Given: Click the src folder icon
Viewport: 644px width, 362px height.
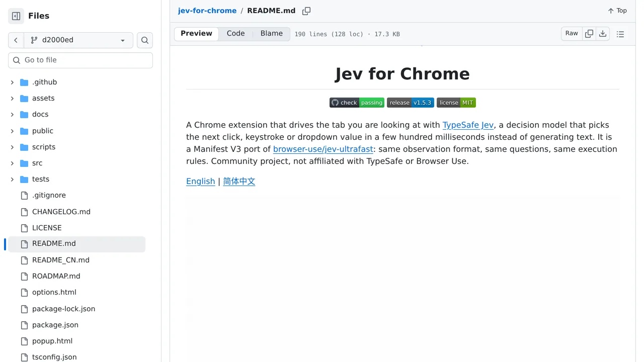Looking at the screenshot, I should pos(24,163).
